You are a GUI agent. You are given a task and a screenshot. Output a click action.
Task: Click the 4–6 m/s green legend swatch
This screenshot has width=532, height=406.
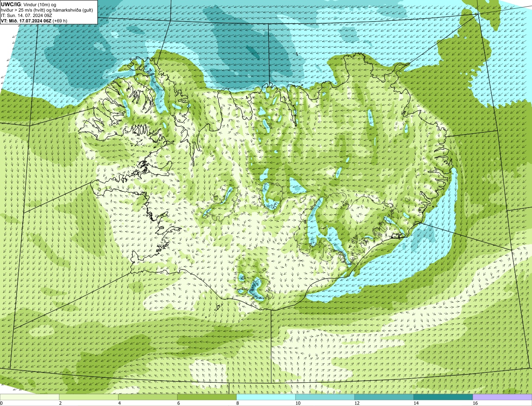[148, 397]
